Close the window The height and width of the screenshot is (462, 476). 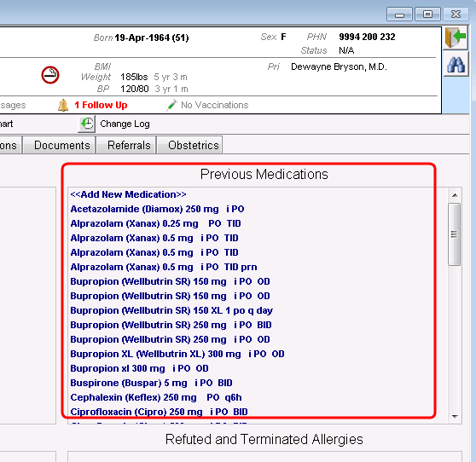[456, 14]
